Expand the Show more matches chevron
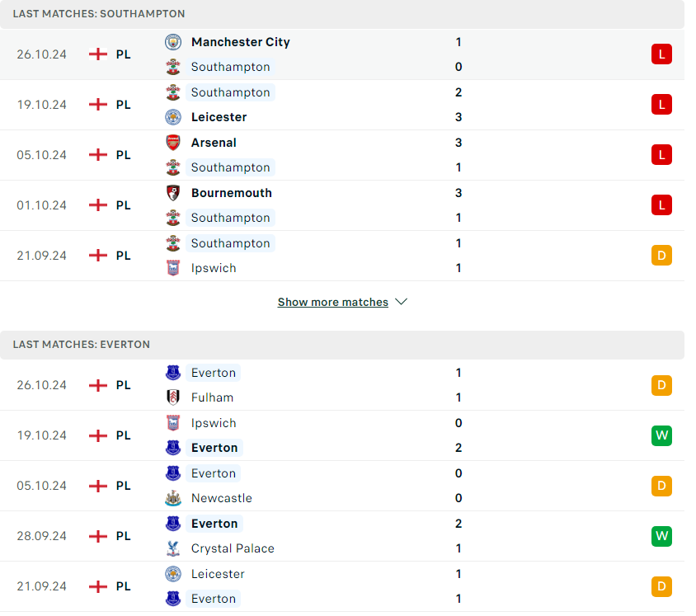This screenshot has height=616, width=696. point(402,302)
